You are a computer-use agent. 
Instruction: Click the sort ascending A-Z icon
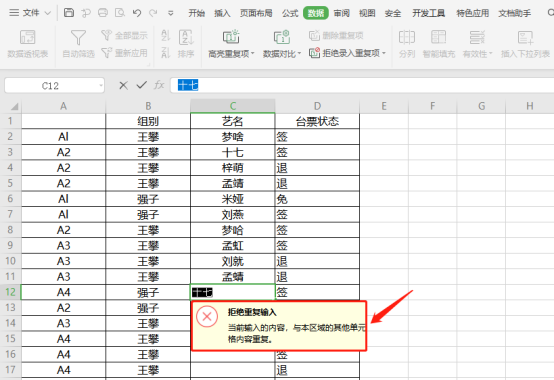165,35
